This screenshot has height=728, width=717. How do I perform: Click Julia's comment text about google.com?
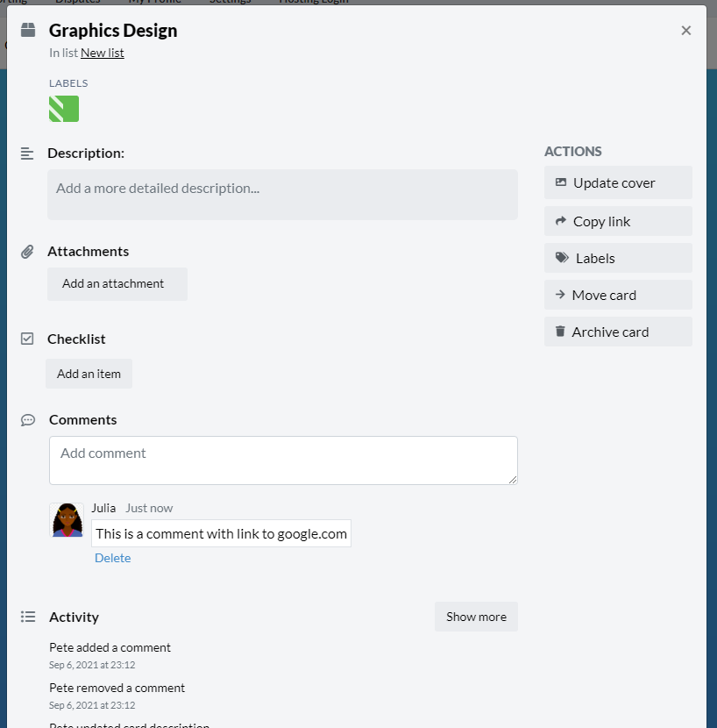(222, 534)
